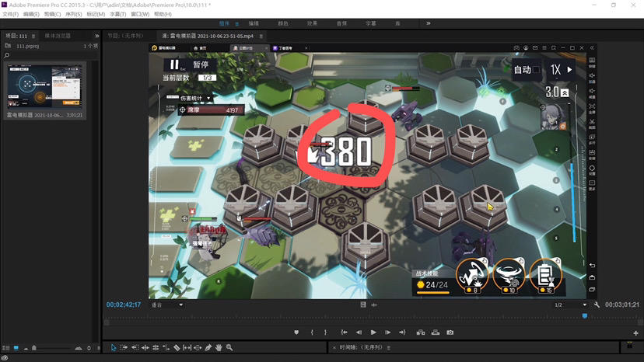The image size is (644, 362).
Task: Click the Source monitor zoom scroll bar
Action: (x=372, y=322)
